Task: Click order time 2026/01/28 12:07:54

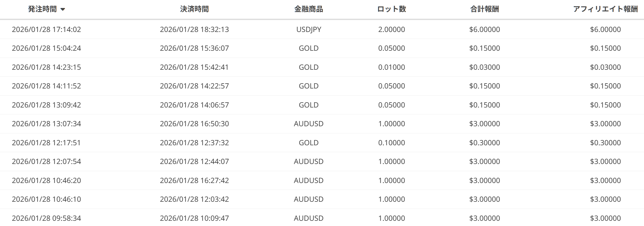Action: [x=46, y=162]
